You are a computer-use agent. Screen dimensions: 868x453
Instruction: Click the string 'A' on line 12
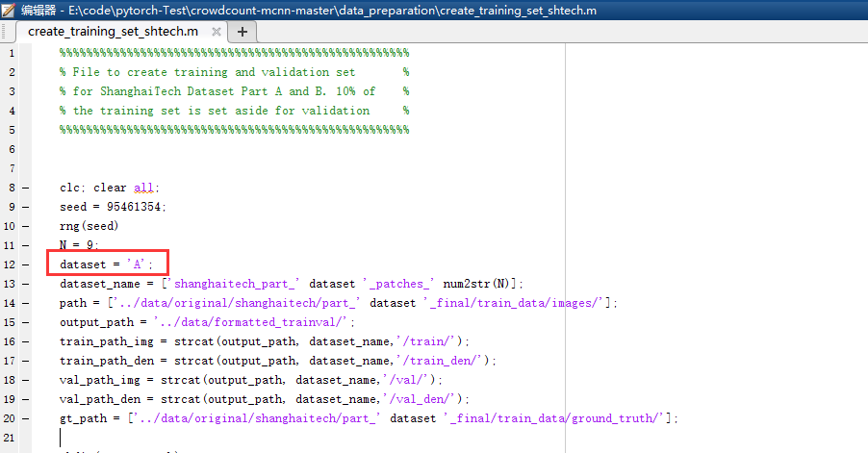[137, 264]
